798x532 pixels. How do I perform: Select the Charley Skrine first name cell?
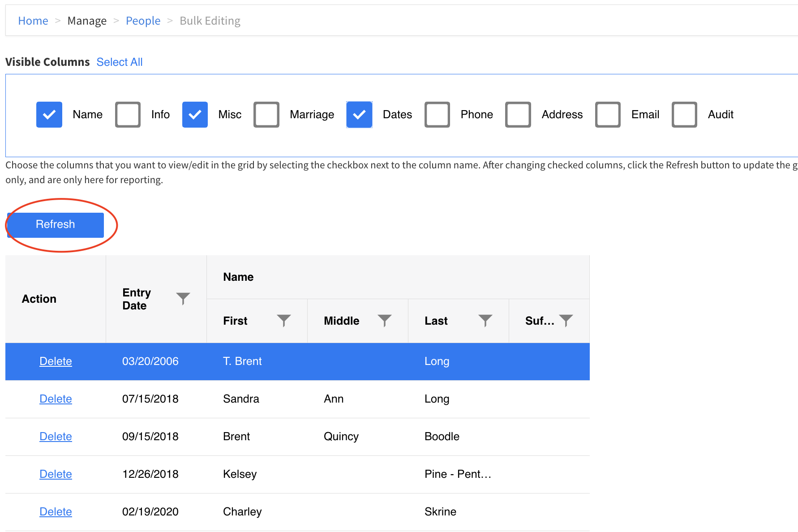242,512
